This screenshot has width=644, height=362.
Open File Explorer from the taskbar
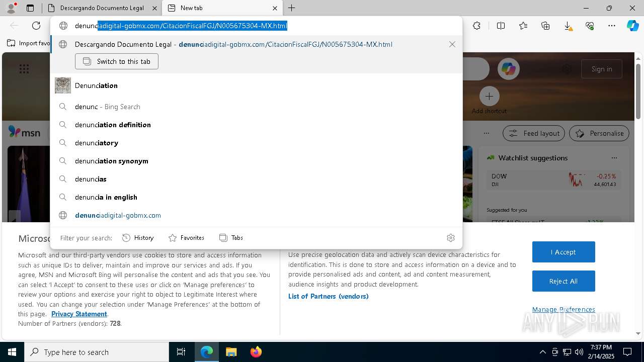point(231,352)
